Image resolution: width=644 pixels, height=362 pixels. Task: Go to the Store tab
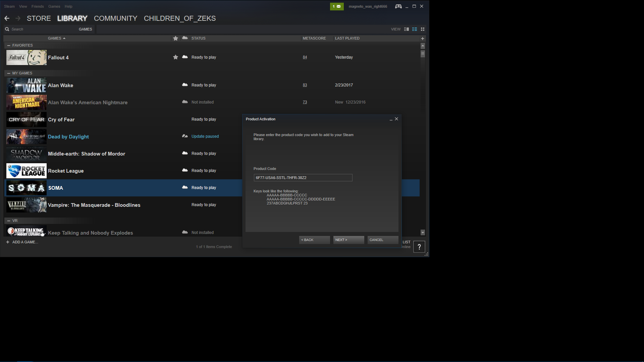[39, 18]
